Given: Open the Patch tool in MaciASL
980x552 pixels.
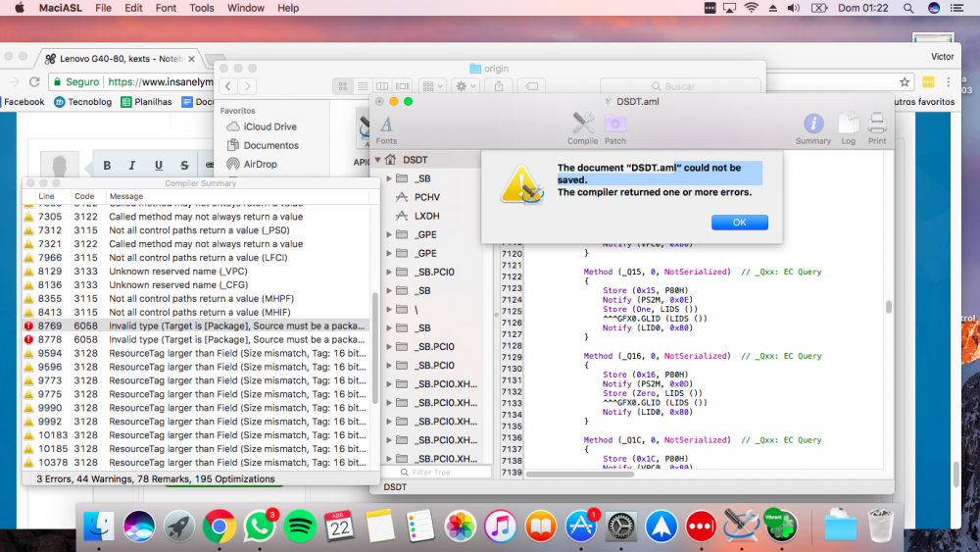Looking at the screenshot, I should [x=615, y=128].
